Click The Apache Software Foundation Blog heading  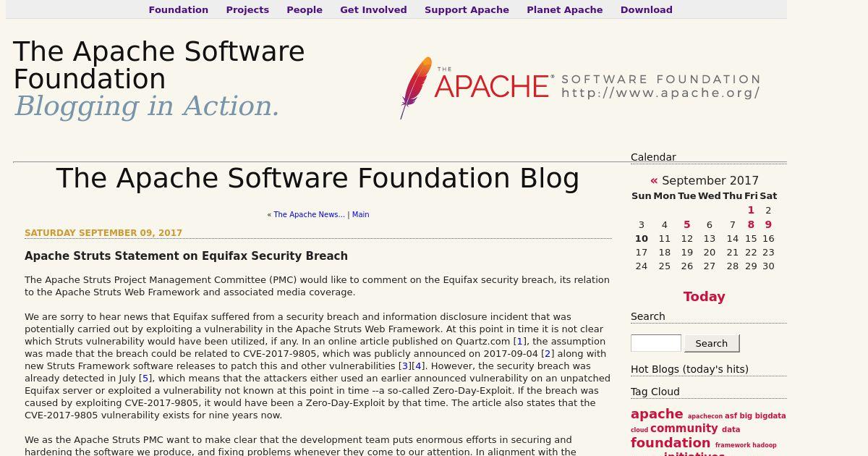coord(318,178)
